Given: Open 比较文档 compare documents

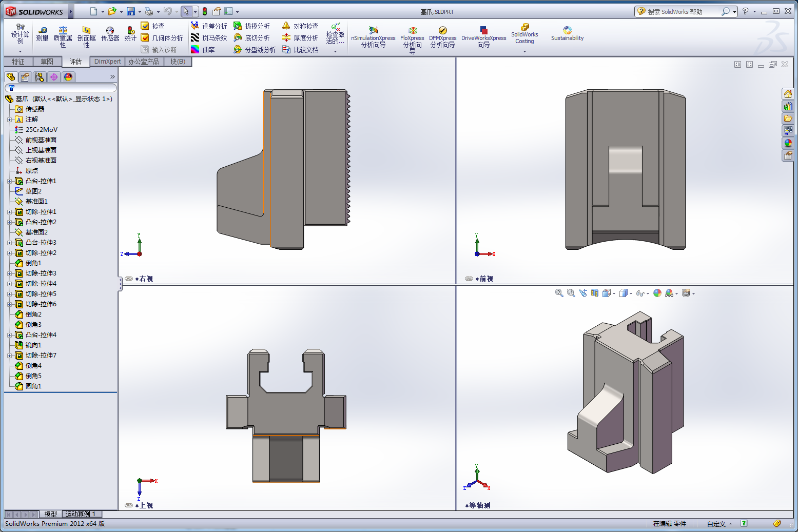Looking at the screenshot, I should 300,49.
